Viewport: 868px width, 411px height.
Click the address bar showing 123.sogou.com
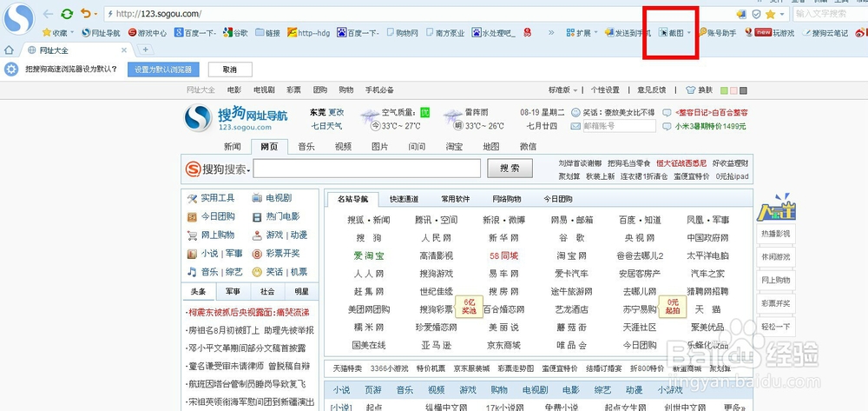pyautogui.click(x=415, y=14)
